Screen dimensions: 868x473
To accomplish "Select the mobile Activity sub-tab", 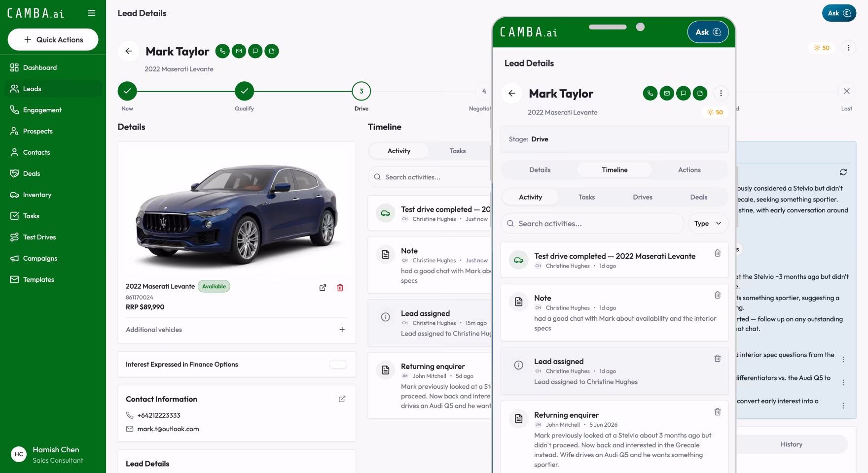I will click(530, 197).
